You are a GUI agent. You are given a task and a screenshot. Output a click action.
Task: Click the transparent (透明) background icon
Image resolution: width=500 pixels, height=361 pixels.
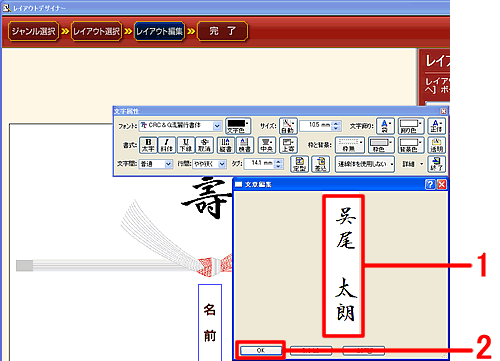tap(436, 145)
